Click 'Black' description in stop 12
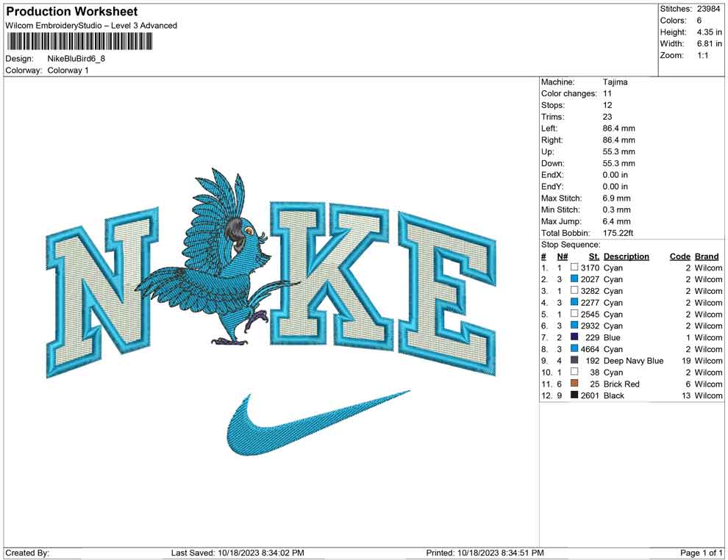The height and width of the screenshot is (560, 728). pyautogui.click(x=614, y=395)
